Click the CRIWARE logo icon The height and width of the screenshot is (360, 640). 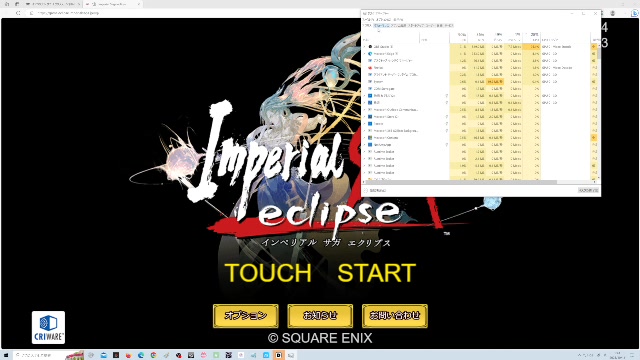[x=48, y=327]
